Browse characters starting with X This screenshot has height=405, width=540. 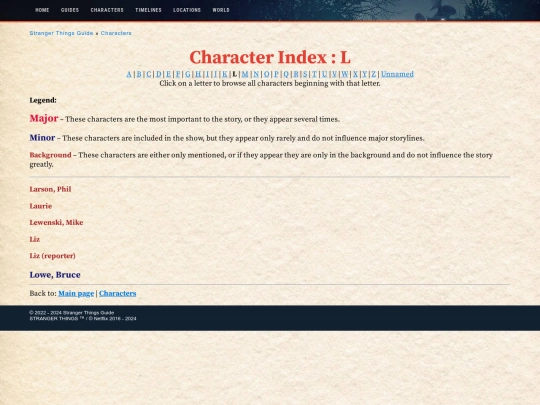pyautogui.click(x=355, y=74)
